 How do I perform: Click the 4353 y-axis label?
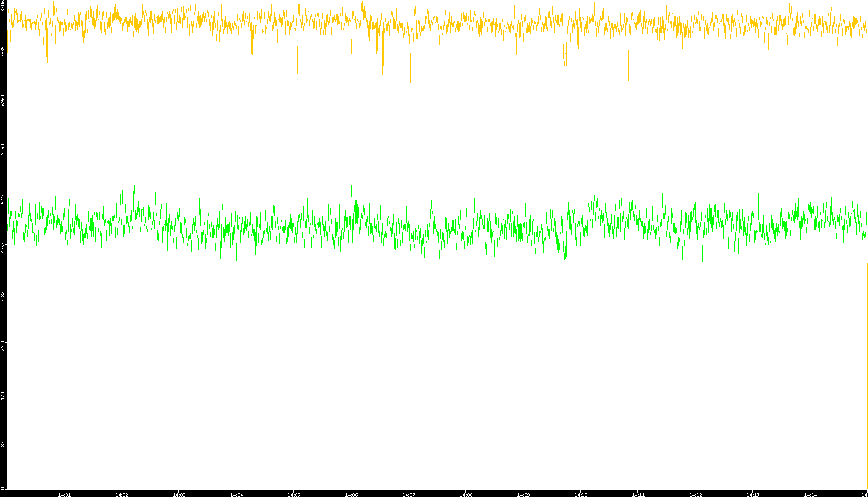pyautogui.click(x=3, y=247)
